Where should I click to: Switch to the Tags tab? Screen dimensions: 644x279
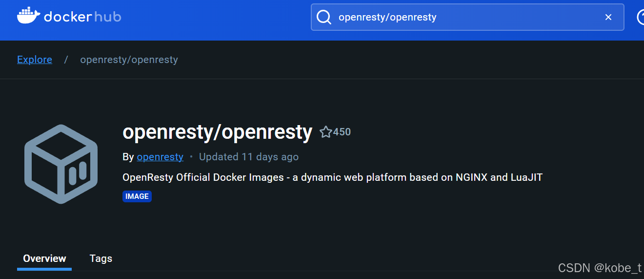(101, 258)
